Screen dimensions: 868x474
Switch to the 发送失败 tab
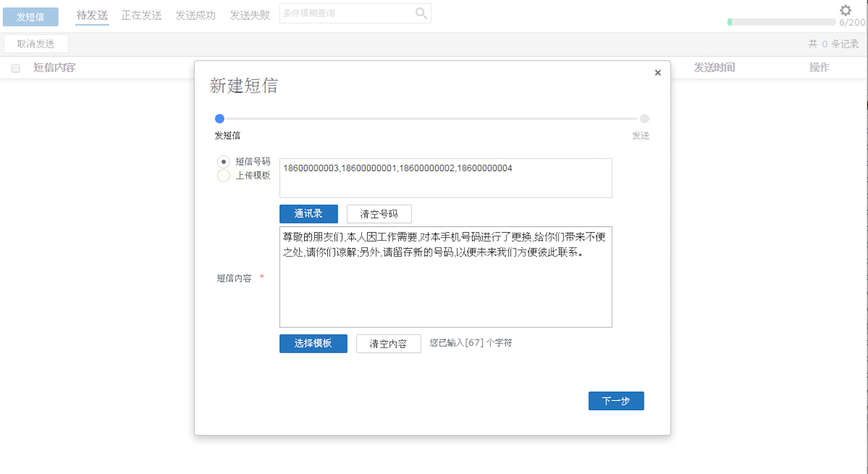250,15
